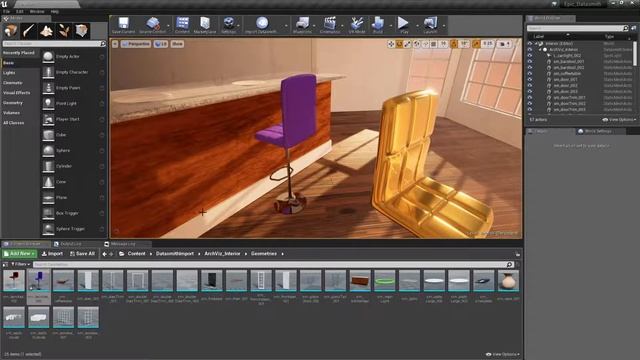Viewport: 640px width, 360px height.
Task: Select the Visual Effects category
Action: click(x=17, y=93)
